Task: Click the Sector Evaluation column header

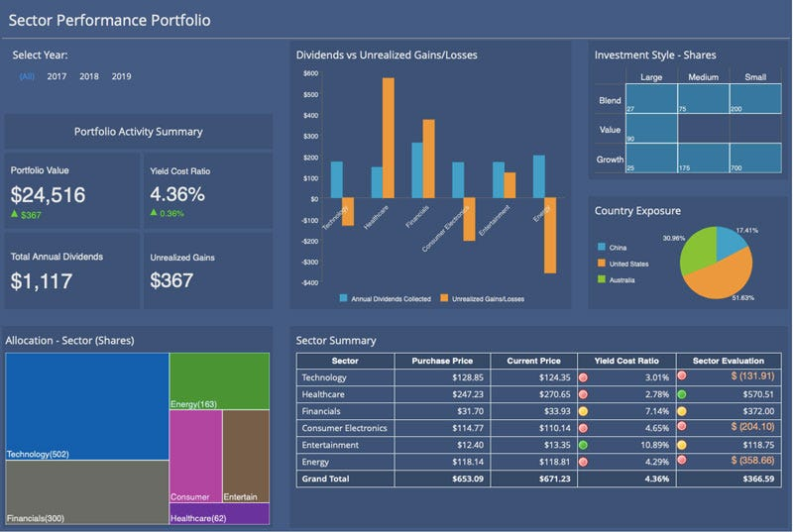Action: pos(733,361)
